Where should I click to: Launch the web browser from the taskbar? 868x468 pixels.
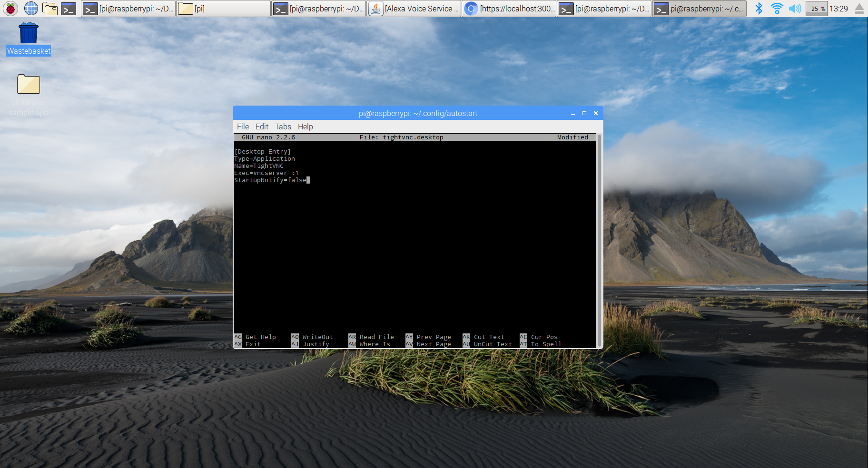[30, 8]
